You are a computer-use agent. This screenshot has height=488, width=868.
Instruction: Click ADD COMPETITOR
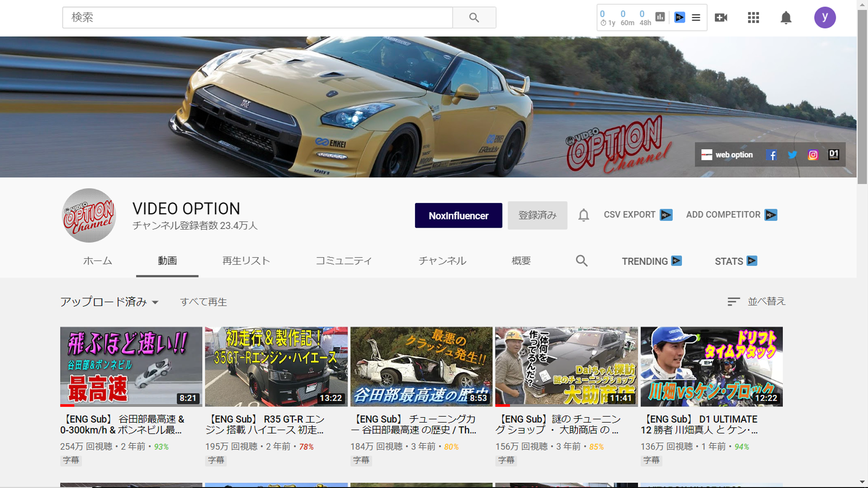731,215
